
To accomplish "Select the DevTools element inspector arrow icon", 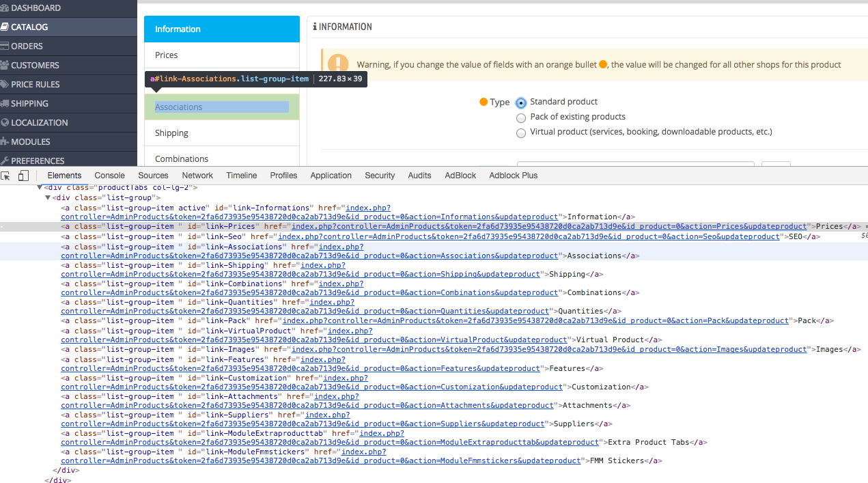I will tap(5, 176).
